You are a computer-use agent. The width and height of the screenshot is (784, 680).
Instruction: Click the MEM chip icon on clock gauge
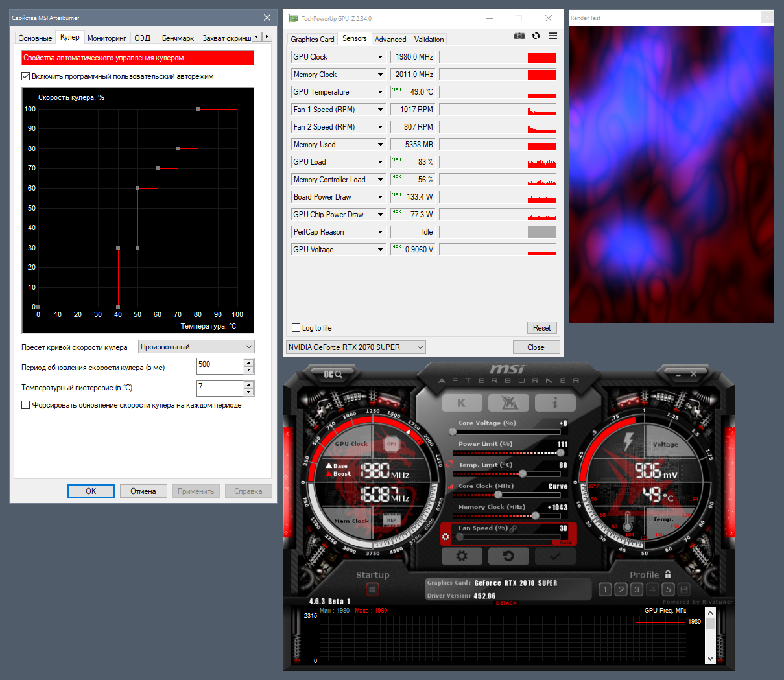(392, 520)
